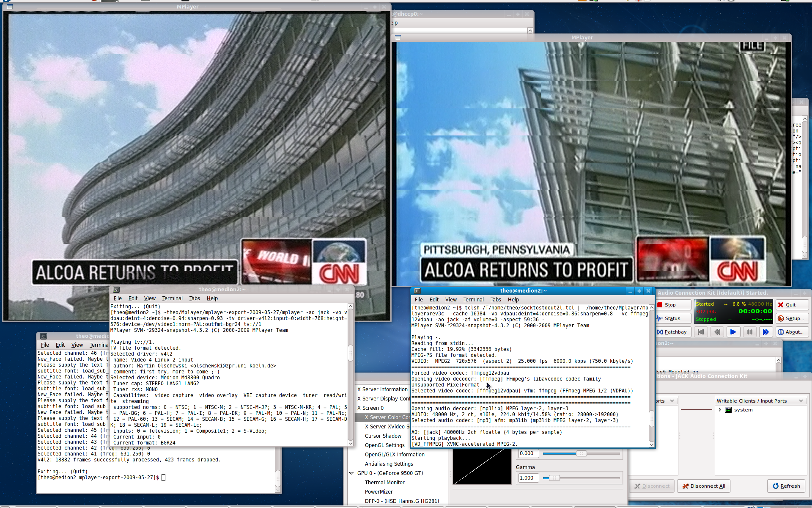Screen dimensions: 812x508
Task: Select OpenGL Settings tree entry
Action: tap(385, 445)
